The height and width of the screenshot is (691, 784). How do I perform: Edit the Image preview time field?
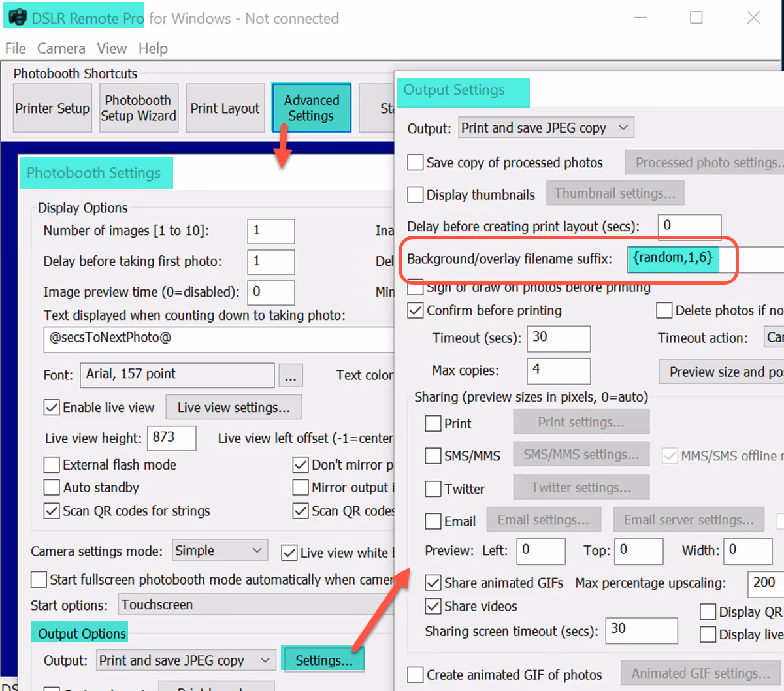[x=271, y=293]
